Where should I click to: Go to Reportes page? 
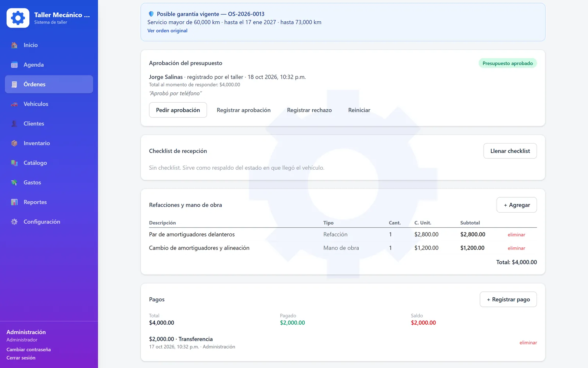[49, 202]
